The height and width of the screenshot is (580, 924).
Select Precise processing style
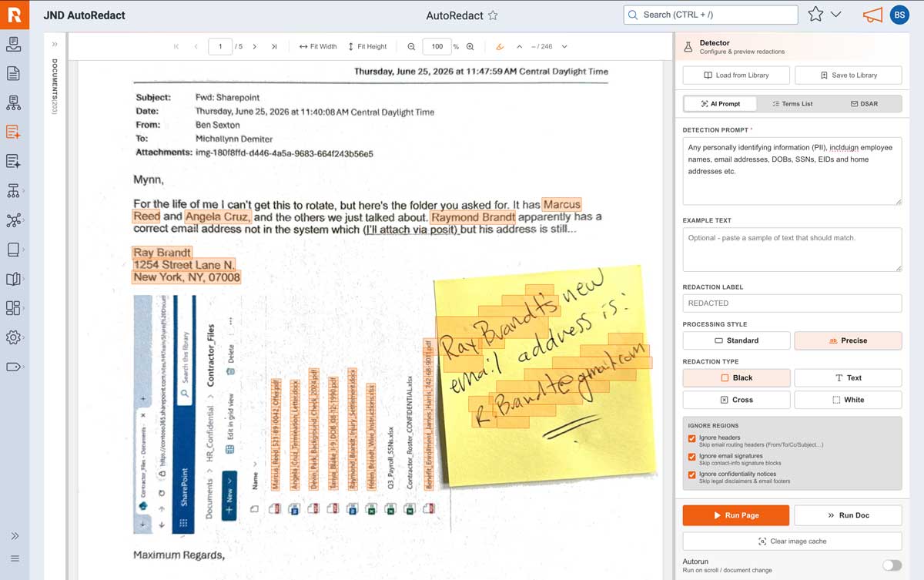[x=848, y=340]
